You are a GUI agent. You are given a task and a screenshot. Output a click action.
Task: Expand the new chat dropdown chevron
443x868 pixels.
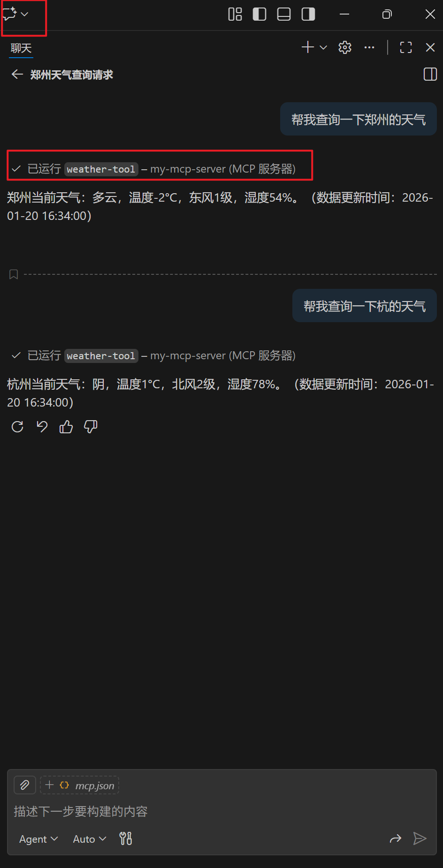pyautogui.click(x=323, y=47)
